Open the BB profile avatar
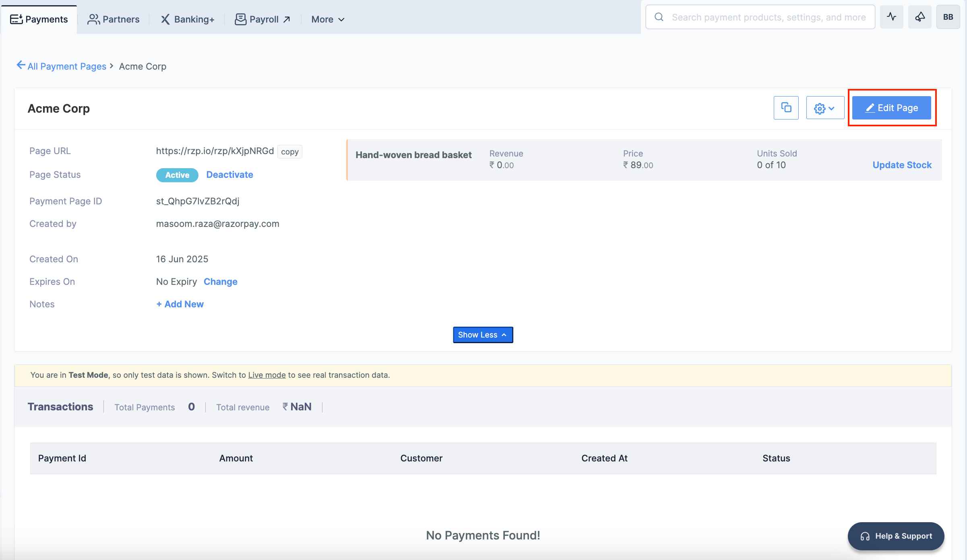 point(948,17)
